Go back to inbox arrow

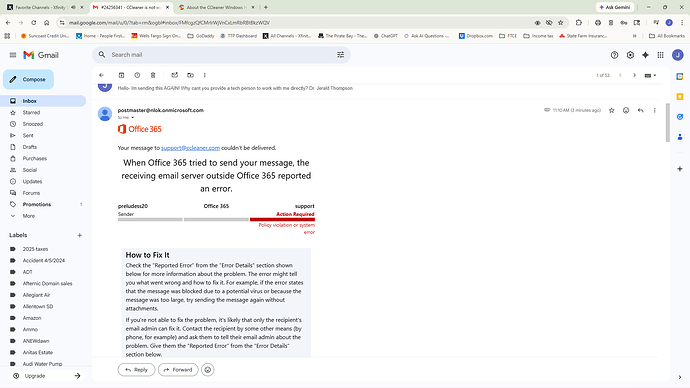pos(102,75)
